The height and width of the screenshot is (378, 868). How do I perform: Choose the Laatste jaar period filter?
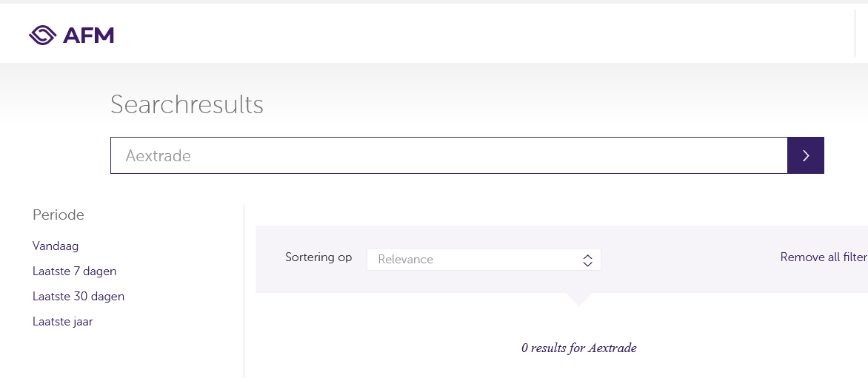tap(62, 322)
